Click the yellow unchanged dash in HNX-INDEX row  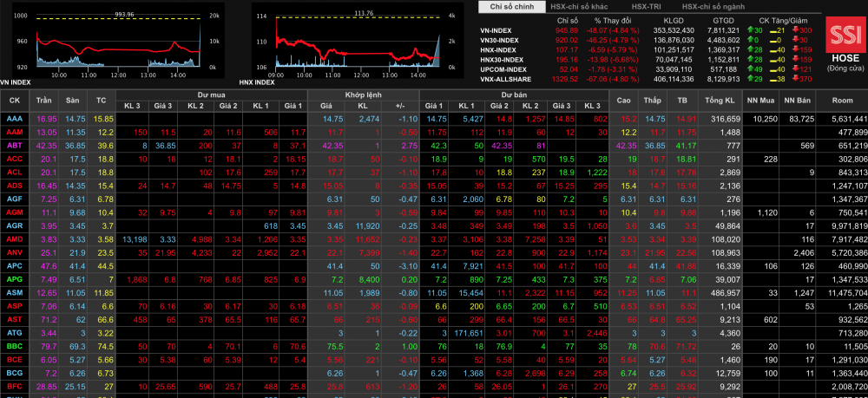tap(774, 49)
